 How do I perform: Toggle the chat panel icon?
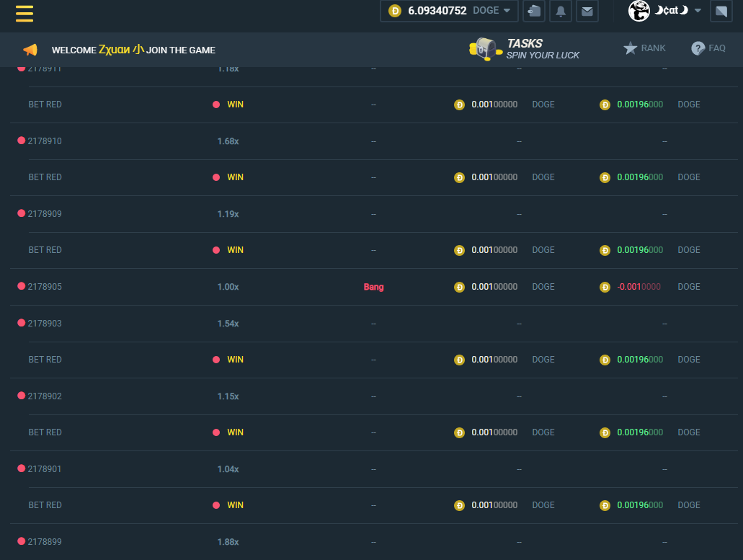tap(721, 11)
